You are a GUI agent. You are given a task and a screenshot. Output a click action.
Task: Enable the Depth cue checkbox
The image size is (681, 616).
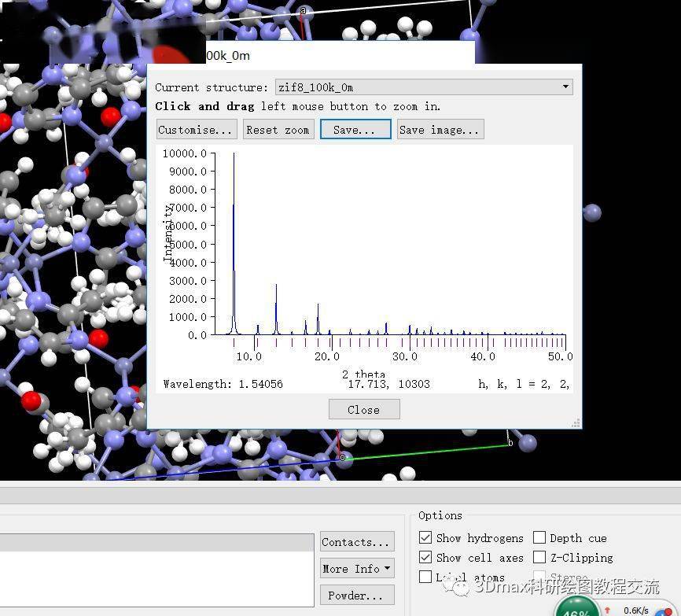[x=539, y=538]
